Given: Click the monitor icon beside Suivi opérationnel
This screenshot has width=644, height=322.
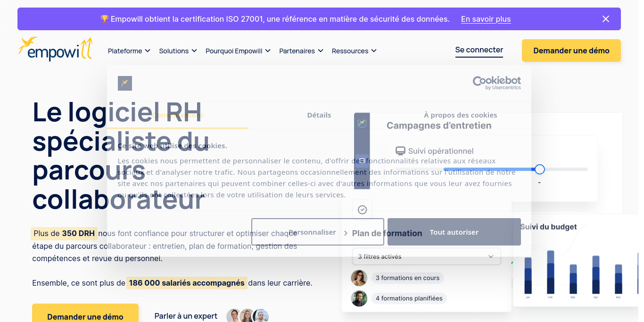Looking at the screenshot, I should pos(401,150).
